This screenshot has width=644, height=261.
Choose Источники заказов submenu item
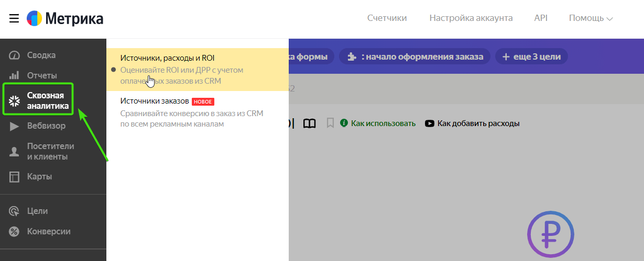[198, 112]
